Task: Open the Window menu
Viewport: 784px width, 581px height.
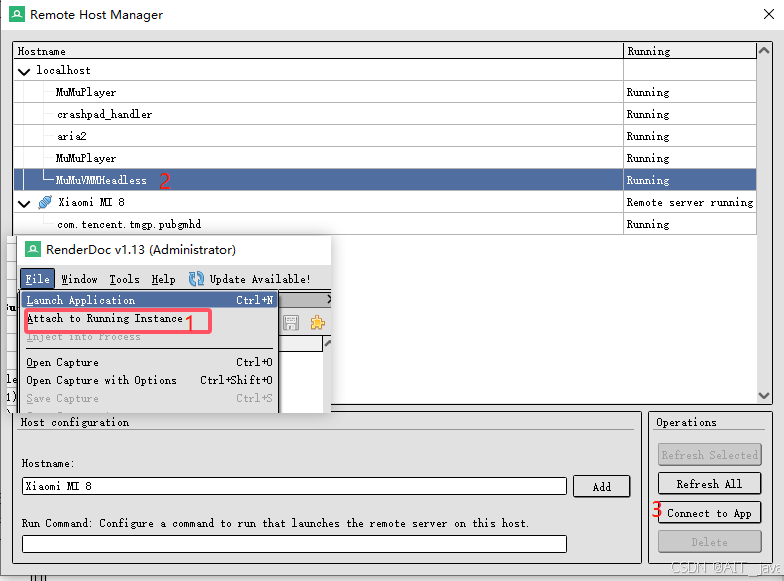Action: pyautogui.click(x=79, y=279)
